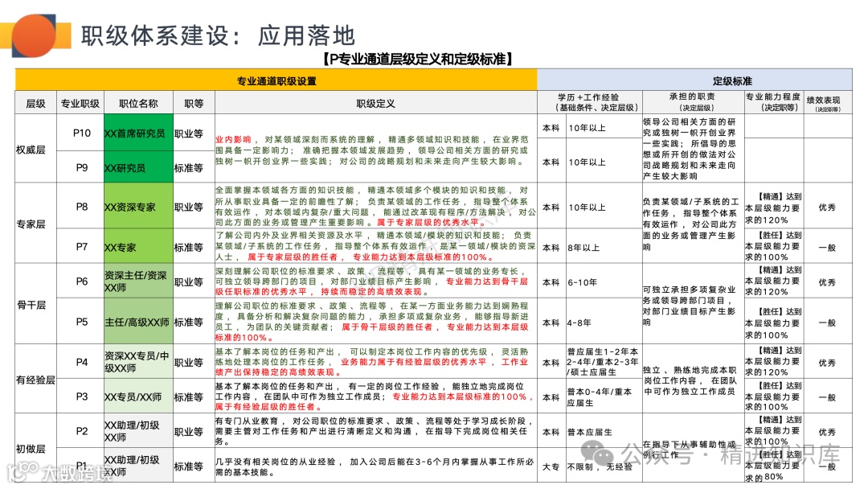The height and width of the screenshot is (489, 868).
Task: Select the 职位名称 column header
Action: [x=138, y=103]
